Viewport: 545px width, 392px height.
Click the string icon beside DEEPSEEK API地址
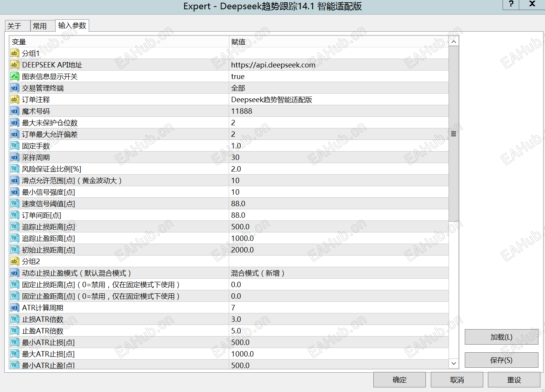(x=14, y=65)
